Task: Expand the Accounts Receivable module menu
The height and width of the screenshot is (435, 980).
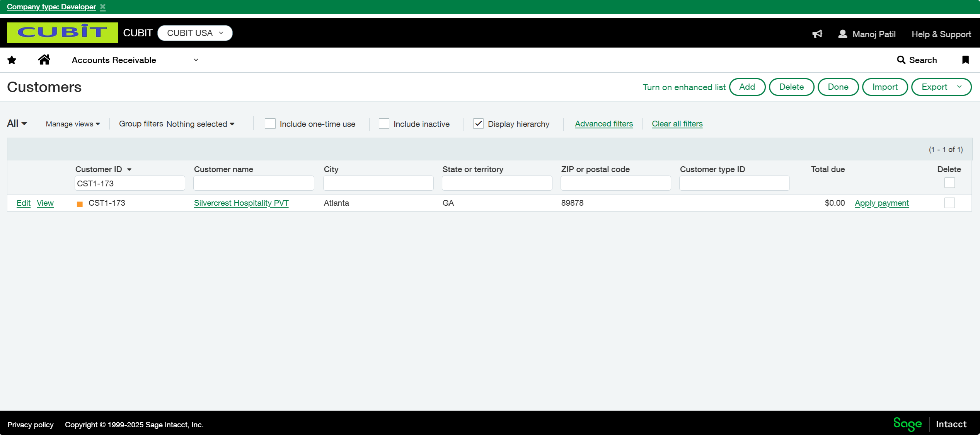Action: point(196,60)
